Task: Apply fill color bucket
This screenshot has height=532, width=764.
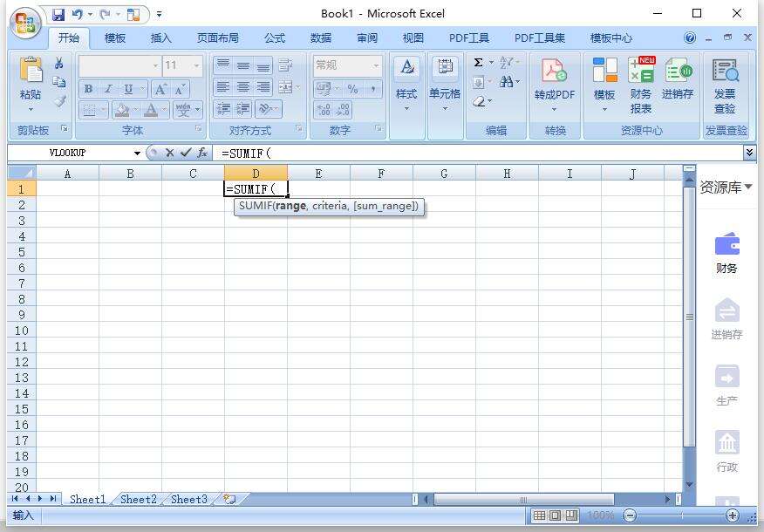Action: pyautogui.click(x=122, y=110)
